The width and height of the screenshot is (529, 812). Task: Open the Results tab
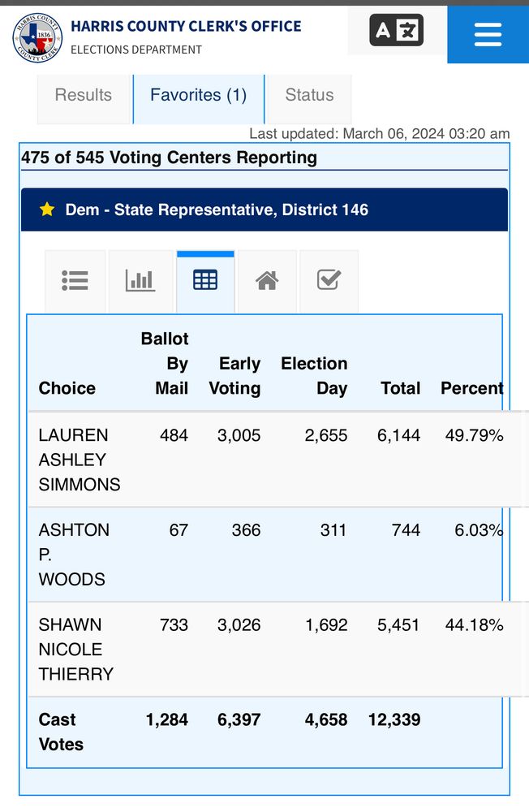pos(84,95)
